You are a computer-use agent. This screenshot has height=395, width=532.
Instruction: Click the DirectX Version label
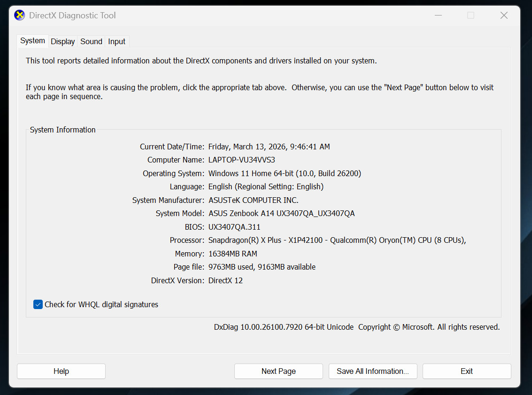point(178,281)
